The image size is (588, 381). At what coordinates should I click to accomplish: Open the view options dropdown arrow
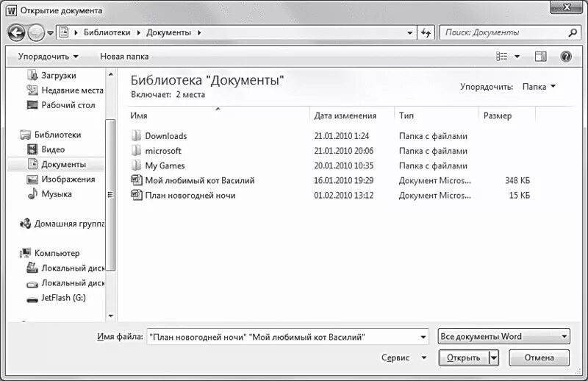517,57
